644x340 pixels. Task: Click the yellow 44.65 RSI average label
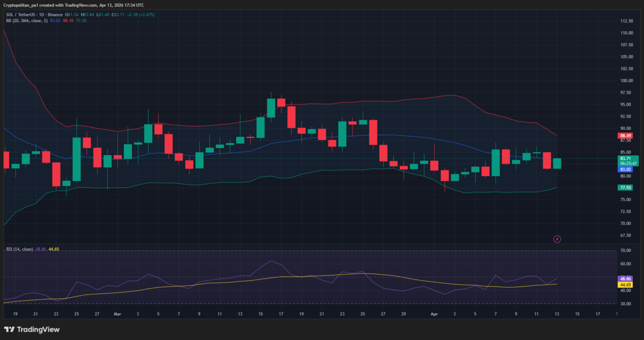[x=624, y=285]
